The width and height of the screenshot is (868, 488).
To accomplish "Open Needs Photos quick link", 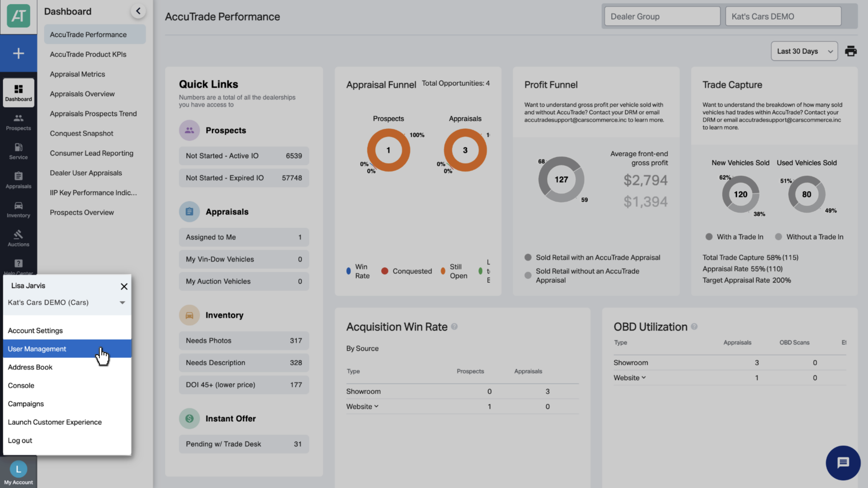I will tap(244, 341).
